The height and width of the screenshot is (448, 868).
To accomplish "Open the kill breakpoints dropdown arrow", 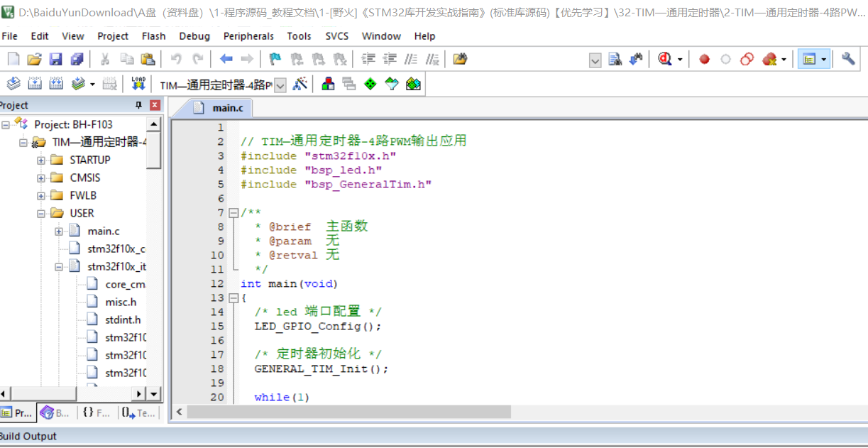I will 784,60.
